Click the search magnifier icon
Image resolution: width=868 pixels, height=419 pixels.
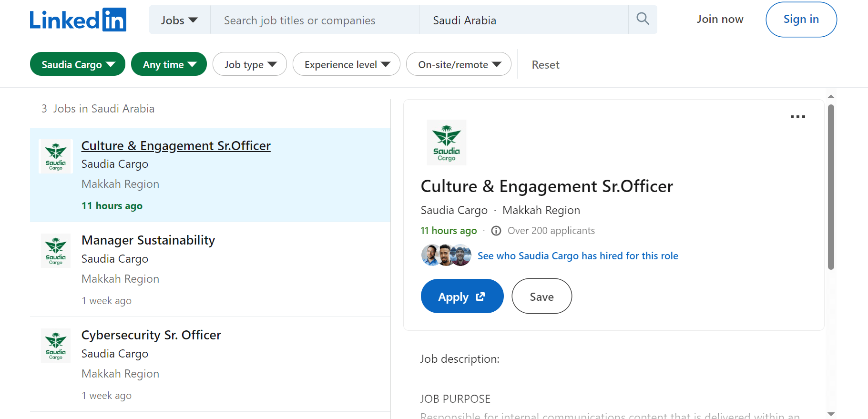pyautogui.click(x=643, y=19)
